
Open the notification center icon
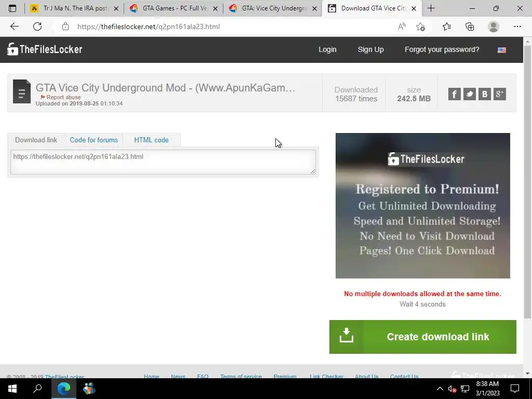tap(515, 389)
